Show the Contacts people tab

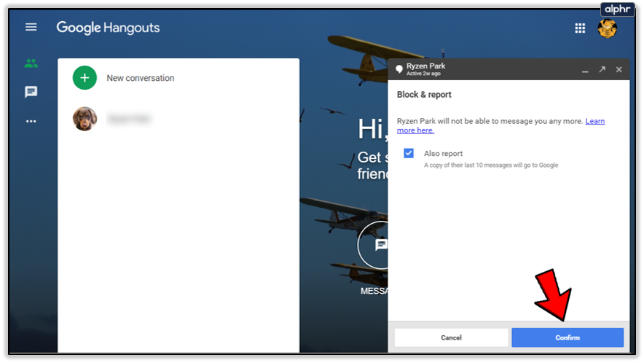31,63
